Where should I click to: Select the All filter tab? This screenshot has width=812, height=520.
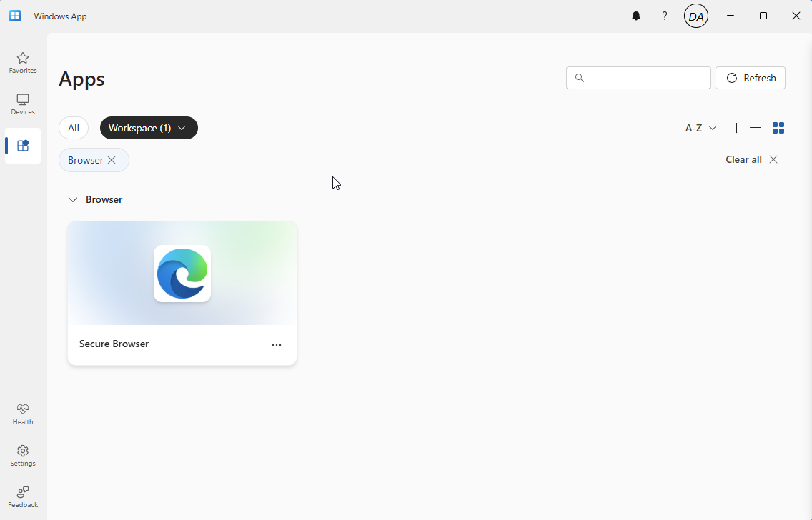74,128
